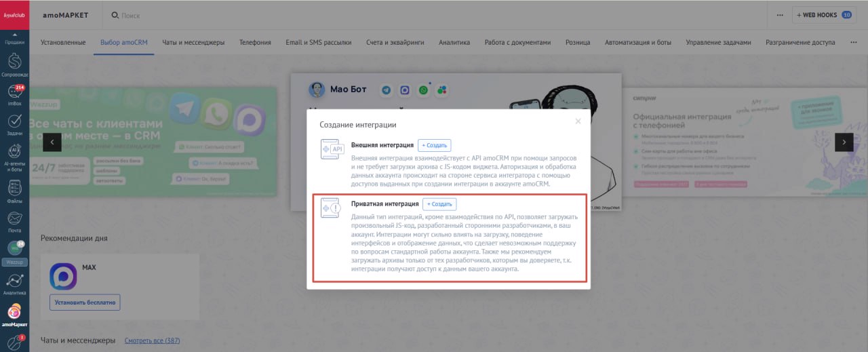Click the amoМАРКЕТ header title
Image resolution: width=868 pixels, height=352 pixels.
(66, 15)
